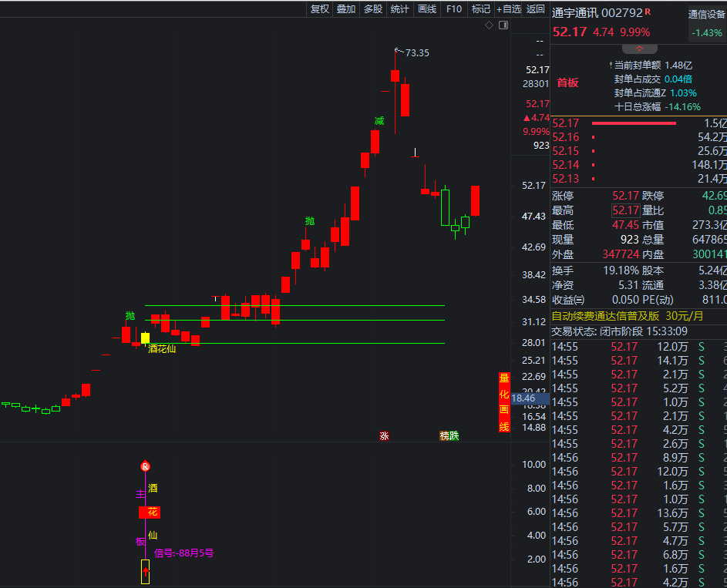Open the 复权 price adjustment menu
Image resolution: width=727 pixels, height=588 pixels.
pyautogui.click(x=320, y=9)
